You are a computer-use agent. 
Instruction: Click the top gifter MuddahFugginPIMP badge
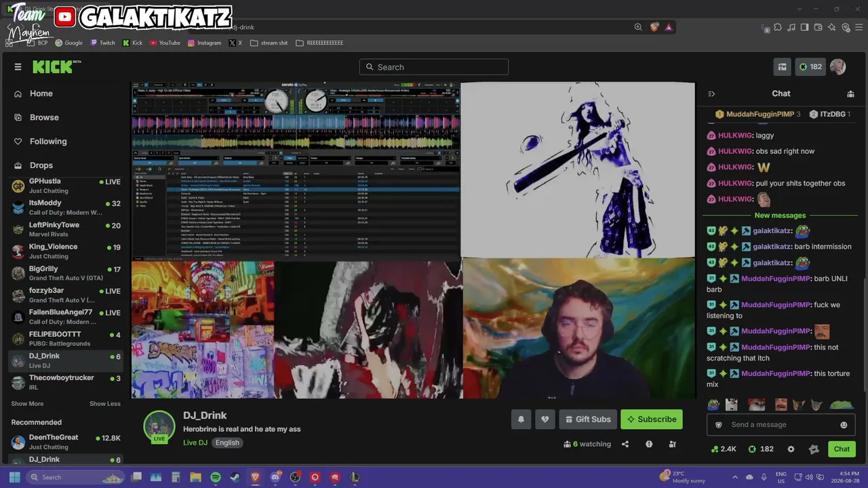(x=758, y=114)
